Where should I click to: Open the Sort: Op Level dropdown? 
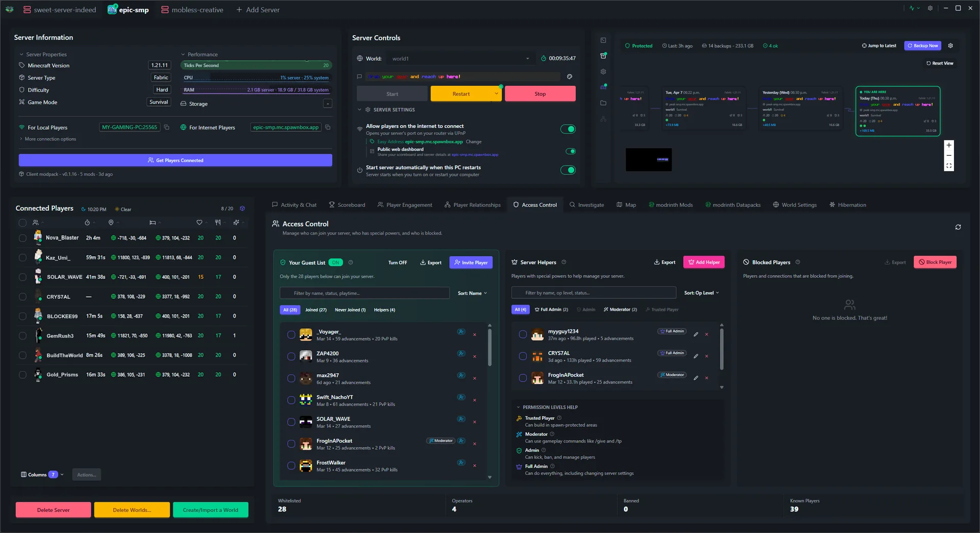click(x=701, y=293)
